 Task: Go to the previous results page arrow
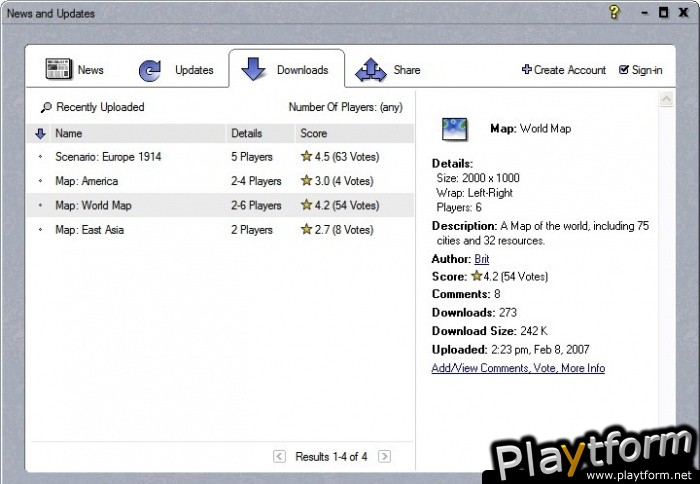tap(279, 456)
